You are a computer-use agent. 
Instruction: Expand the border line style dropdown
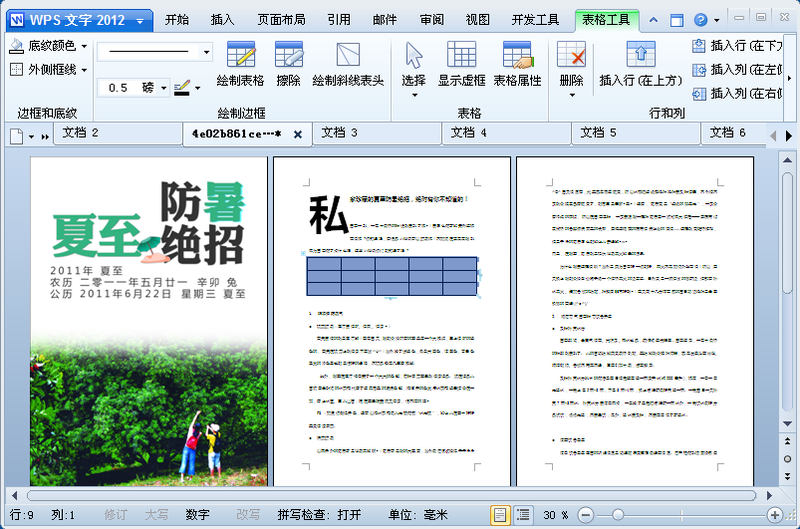point(207,51)
